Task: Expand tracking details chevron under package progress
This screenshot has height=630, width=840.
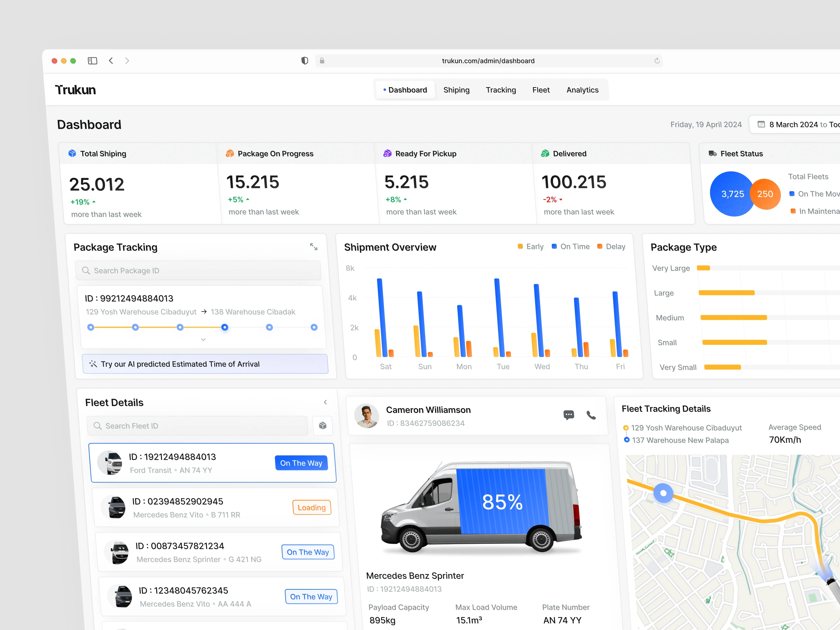Action: pos(203,339)
